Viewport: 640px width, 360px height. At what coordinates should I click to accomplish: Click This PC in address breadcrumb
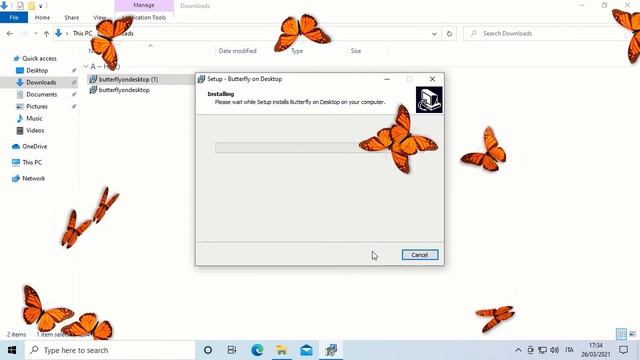pos(82,33)
